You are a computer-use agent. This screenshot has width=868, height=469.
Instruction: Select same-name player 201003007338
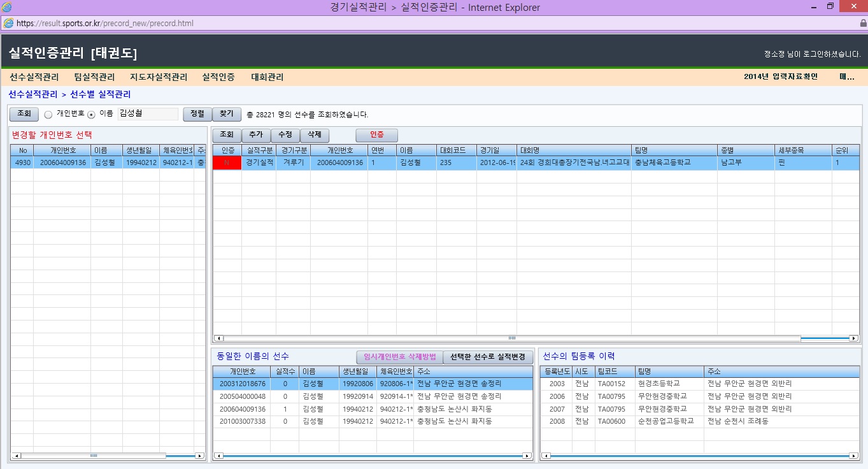[x=373, y=421]
